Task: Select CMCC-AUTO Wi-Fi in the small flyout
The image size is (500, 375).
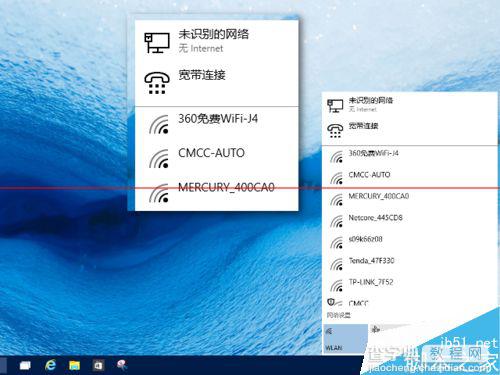Action: (410, 177)
